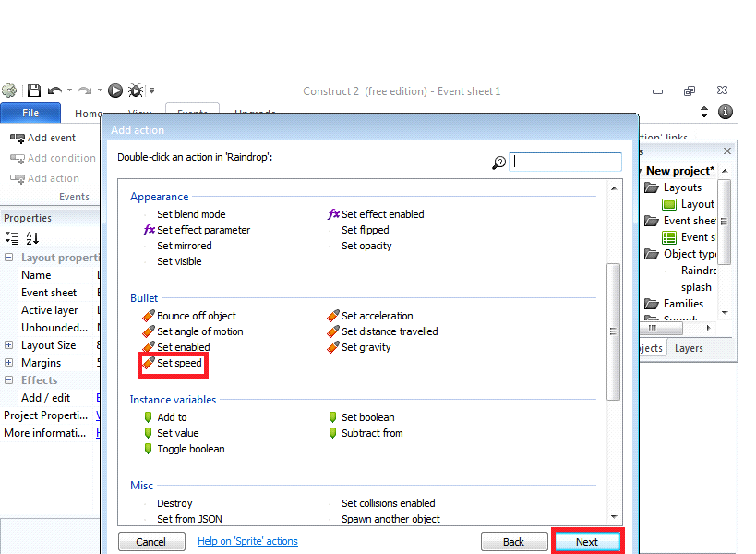Open Help on 'Sprite' actions link
Viewport: 756px width, 554px height.
pos(247,541)
